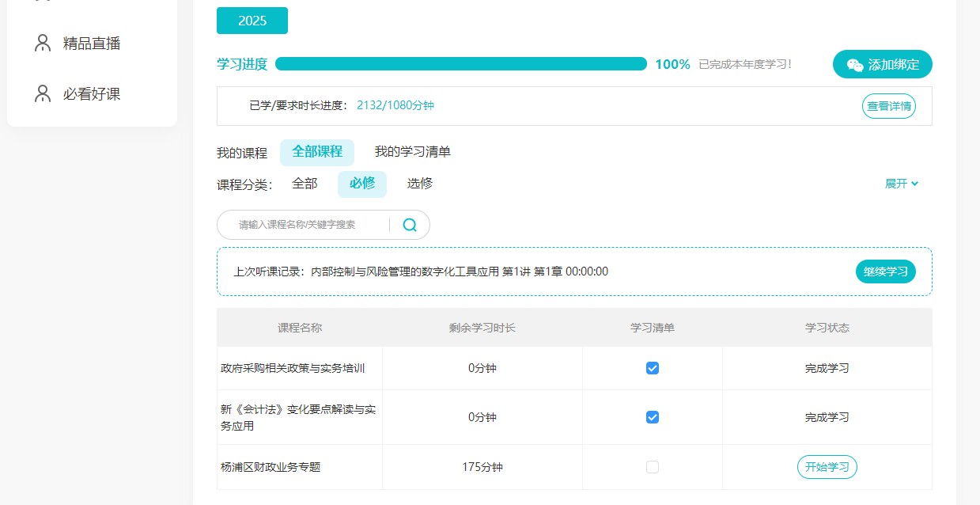
Task: Expand the 展开 dropdown
Action: pos(902,184)
